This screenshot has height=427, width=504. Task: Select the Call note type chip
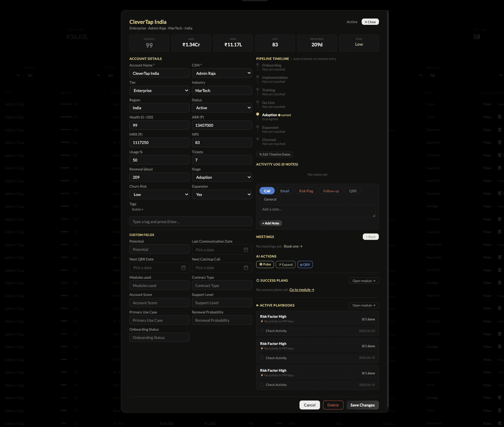point(267,191)
